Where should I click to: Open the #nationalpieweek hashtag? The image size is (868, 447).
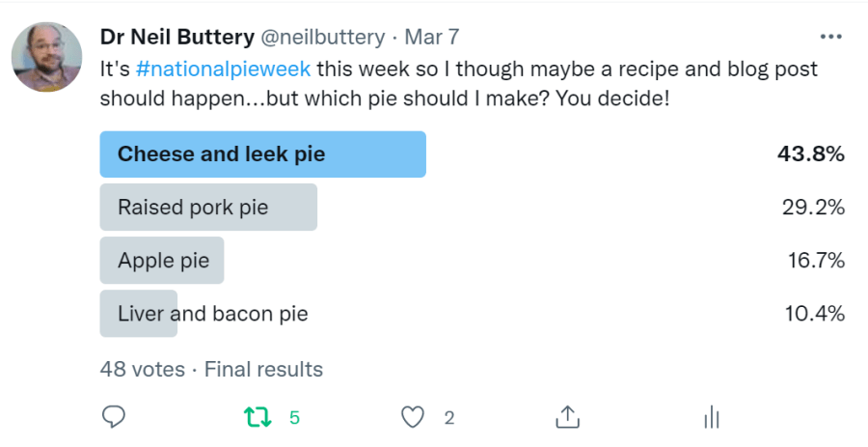pos(224,70)
